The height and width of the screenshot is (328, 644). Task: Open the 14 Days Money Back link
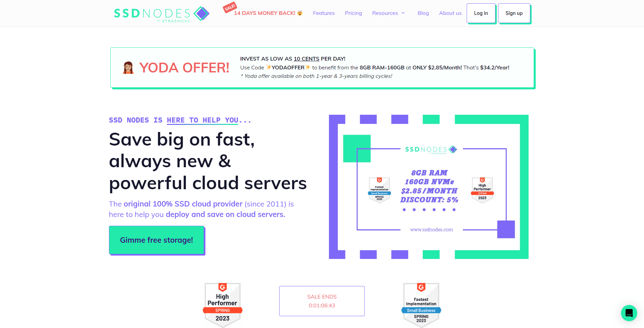click(x=268, y=13)
